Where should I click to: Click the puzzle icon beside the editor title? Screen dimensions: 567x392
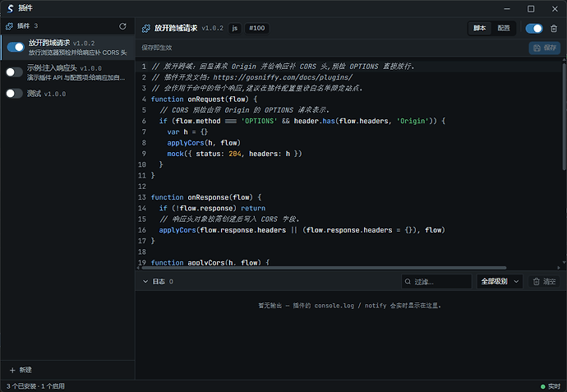click(146, 28)
